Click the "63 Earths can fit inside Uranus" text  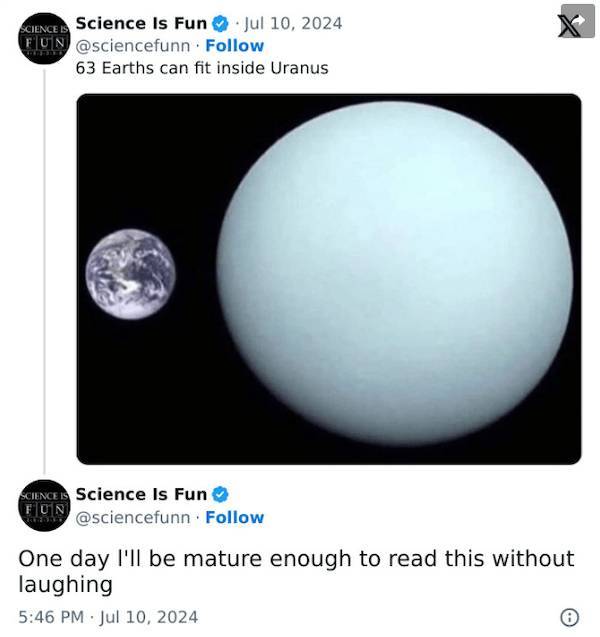pos(201,68)
